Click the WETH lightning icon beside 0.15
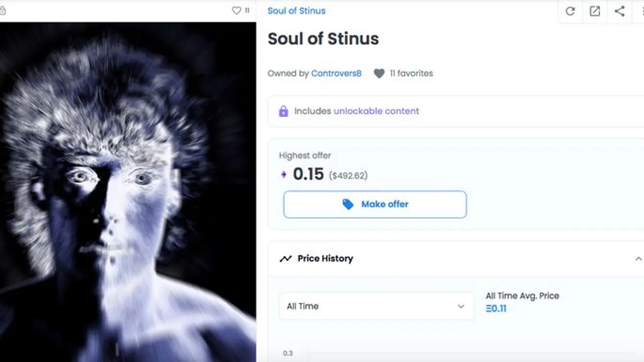644x362 pixels. pos(284,174)
